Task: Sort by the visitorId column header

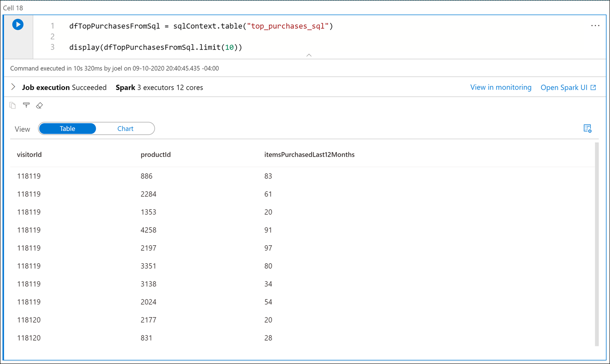Action: 29,155
